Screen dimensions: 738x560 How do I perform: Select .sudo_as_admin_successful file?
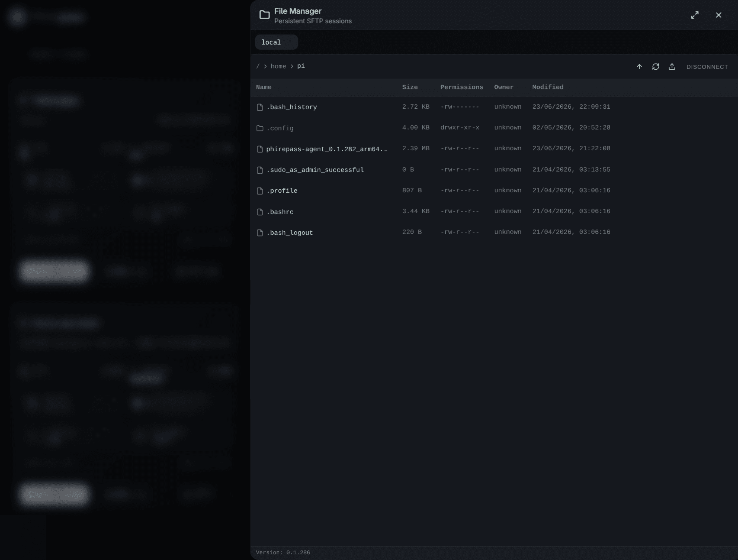[x=315, y=170]
